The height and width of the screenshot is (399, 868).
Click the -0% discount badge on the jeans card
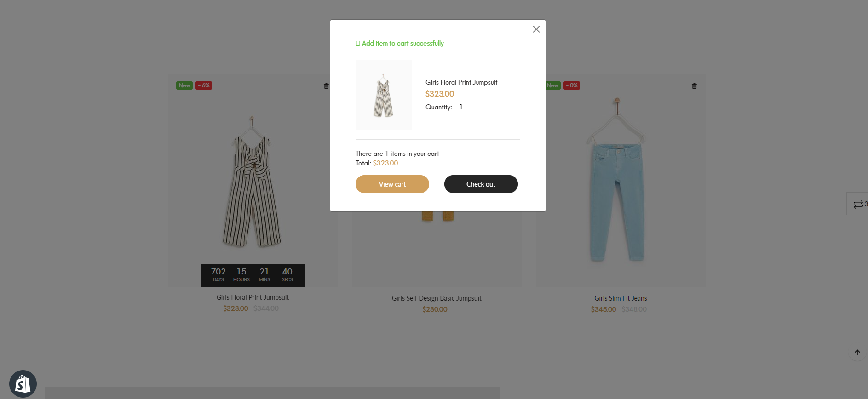pyautogui.click(x=572, y=85)
